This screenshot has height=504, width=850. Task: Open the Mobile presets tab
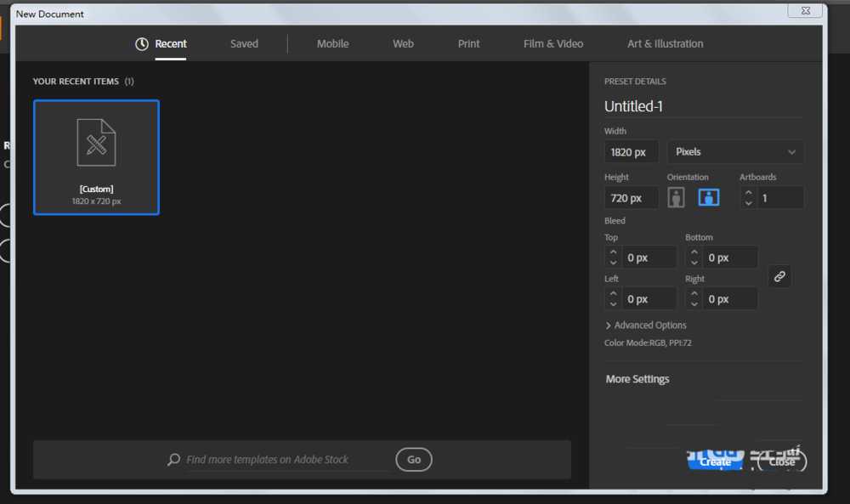332,44
